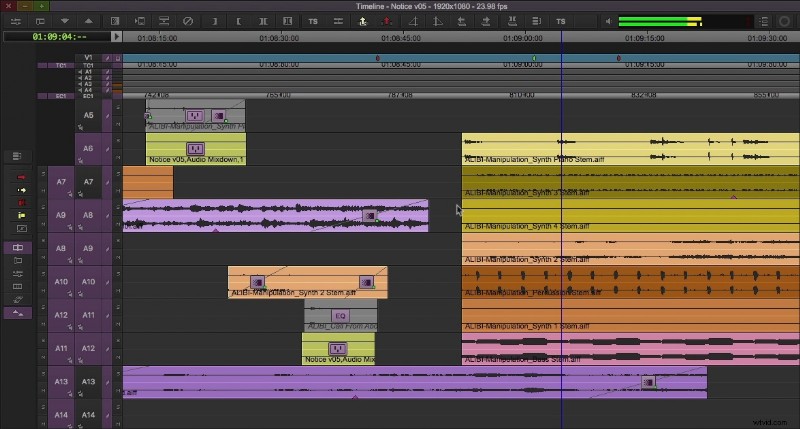Click the volume keyframe triangle on A8 clip
This screenshot has width=800, height=429.
coord(215,231)
